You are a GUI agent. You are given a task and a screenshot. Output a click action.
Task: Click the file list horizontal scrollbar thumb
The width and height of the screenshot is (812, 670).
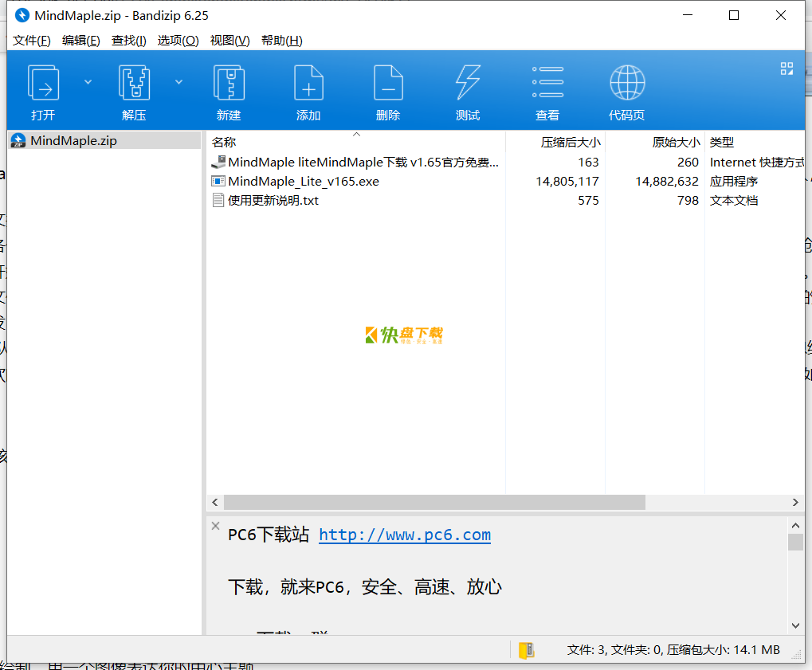[434, 502]
